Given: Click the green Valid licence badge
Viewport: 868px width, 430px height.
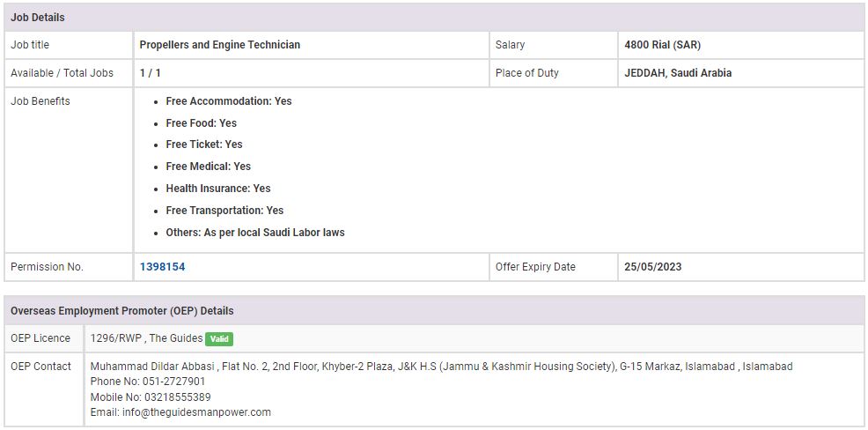Looking at the screenshot, I should [219, 338].
